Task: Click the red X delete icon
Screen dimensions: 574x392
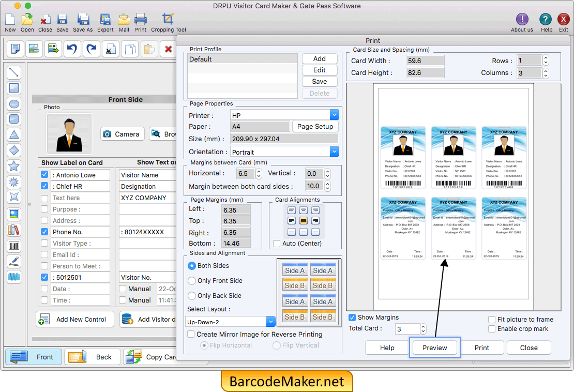Action: 169,49
